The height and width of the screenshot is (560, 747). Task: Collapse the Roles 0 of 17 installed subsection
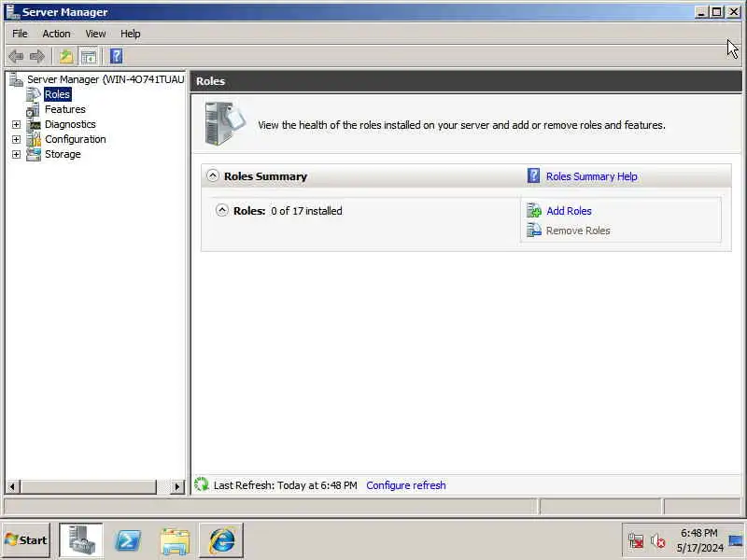pos(222,210)
